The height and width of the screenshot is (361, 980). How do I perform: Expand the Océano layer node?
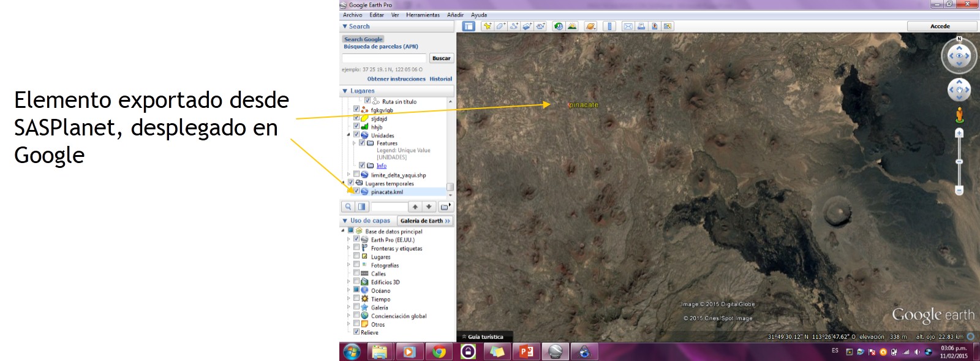tap(349, 291)
